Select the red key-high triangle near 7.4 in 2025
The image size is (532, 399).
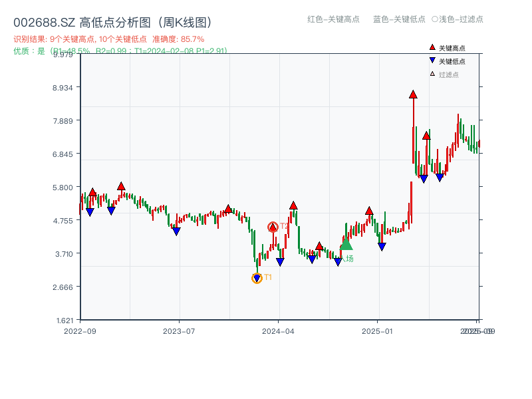pos(426,136)
